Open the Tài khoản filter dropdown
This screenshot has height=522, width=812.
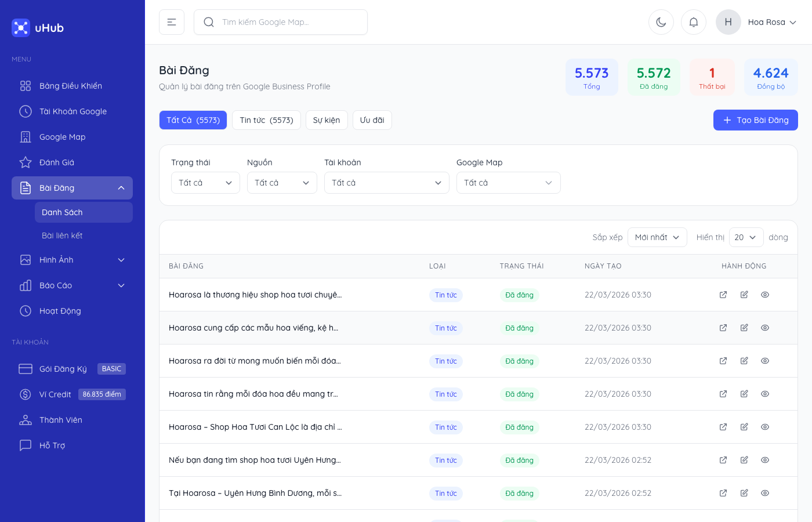[x=386, y=183]
